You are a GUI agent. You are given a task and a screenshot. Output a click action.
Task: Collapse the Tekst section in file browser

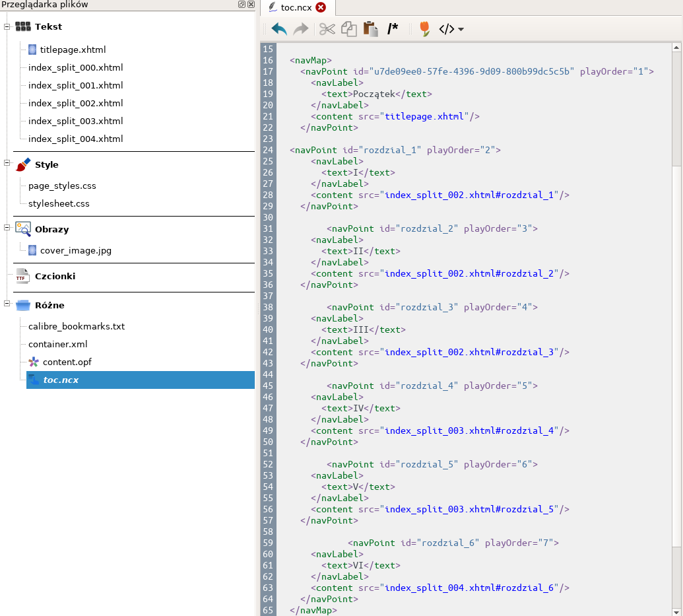(5, 26)
